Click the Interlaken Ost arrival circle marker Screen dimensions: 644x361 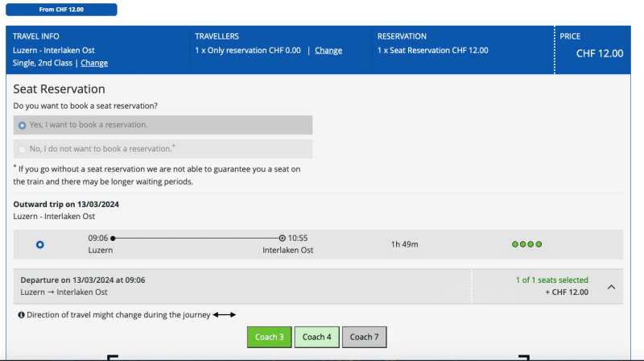[x=282, y=239]
